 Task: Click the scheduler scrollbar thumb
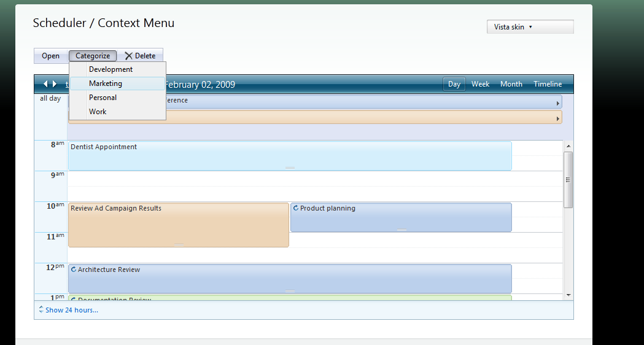pyautogui.click(x=568, y=180)
